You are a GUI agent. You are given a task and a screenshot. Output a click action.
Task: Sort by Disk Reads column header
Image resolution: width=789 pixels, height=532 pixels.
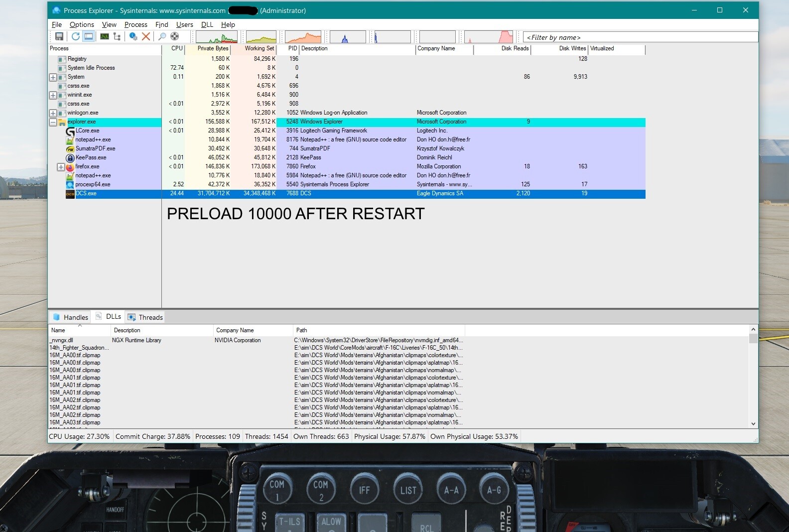pyautogui.click(x=502, y=49)
